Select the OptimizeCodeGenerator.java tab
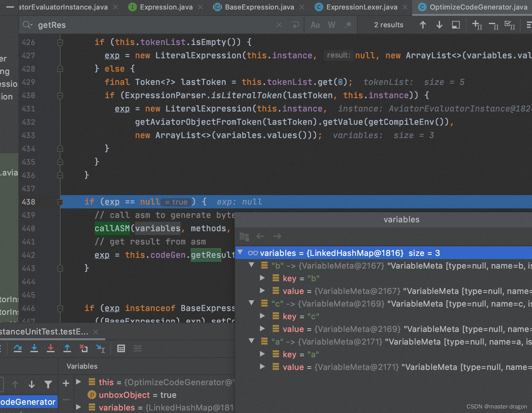 coord(472,7)
